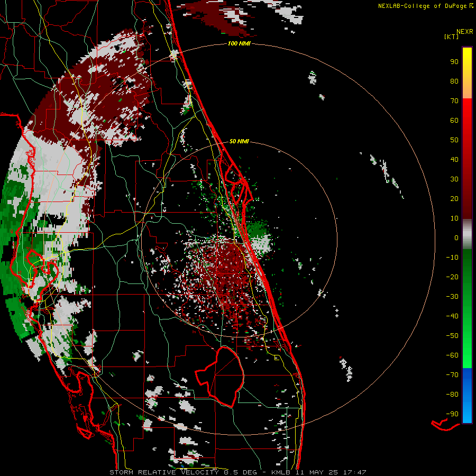Click the '0.5 DEG' elevation angle text
The image size is (476, 476).
click(240, 472)
